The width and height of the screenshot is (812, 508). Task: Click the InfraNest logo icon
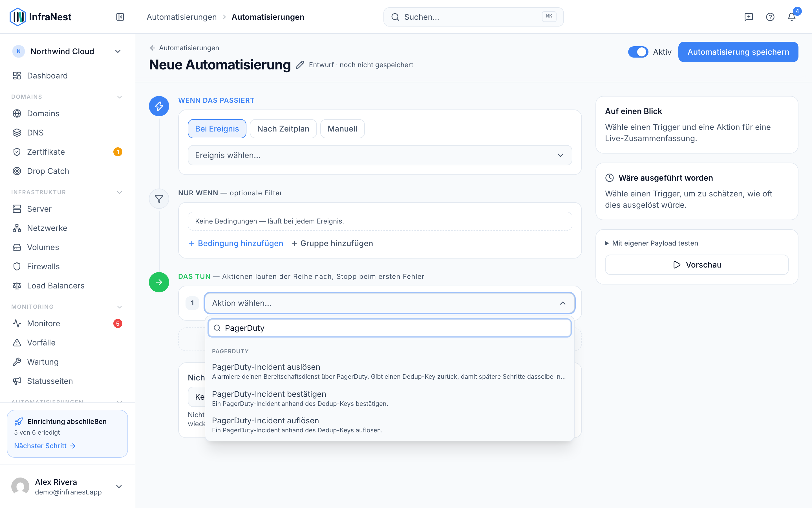pos(18,17)
